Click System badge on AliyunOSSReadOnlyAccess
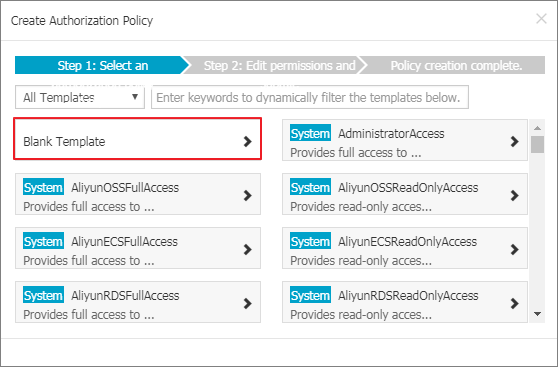This screenshot has height=367, width=558. 310,187
